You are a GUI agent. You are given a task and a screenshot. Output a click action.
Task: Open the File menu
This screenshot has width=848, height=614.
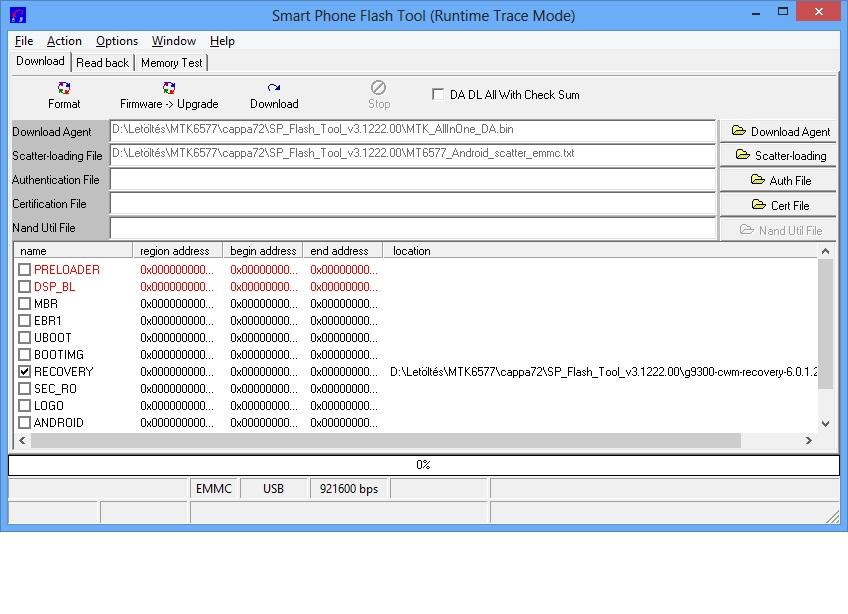(24, 41)
